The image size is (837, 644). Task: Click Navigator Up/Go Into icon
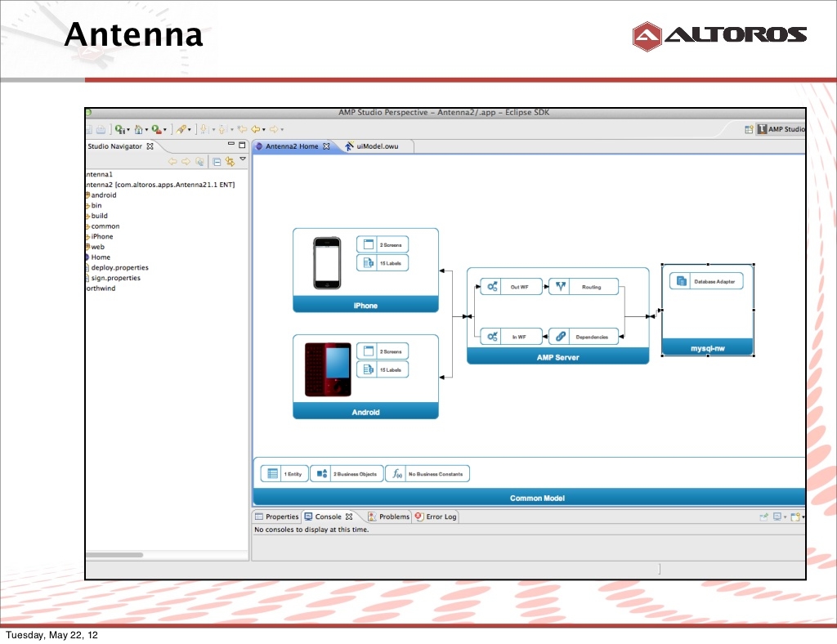tap(199, 161)
